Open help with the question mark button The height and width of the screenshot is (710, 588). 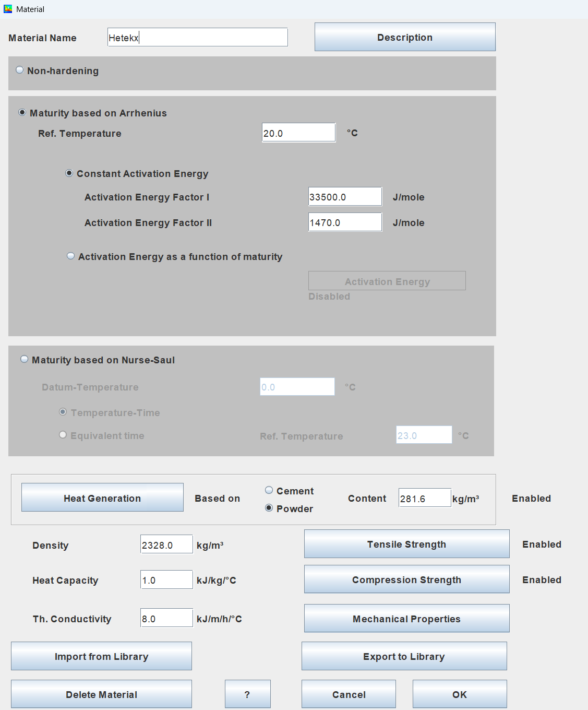click(x=247, y=694)
